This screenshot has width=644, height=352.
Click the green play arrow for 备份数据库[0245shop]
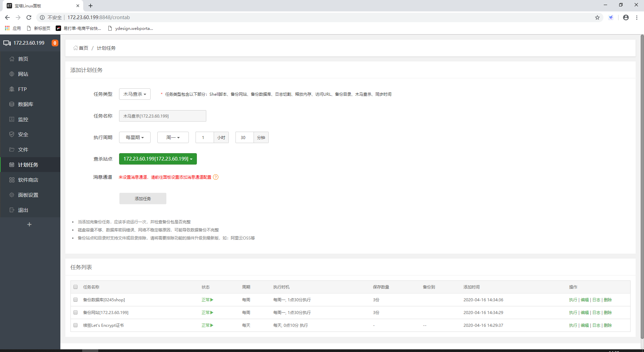tap(212, 300)
